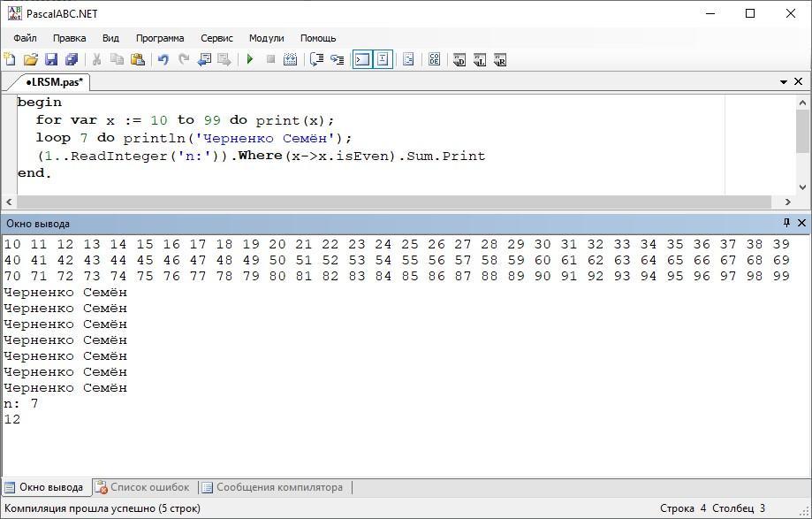Close the Окно вывода panel

tap(801, 223)
